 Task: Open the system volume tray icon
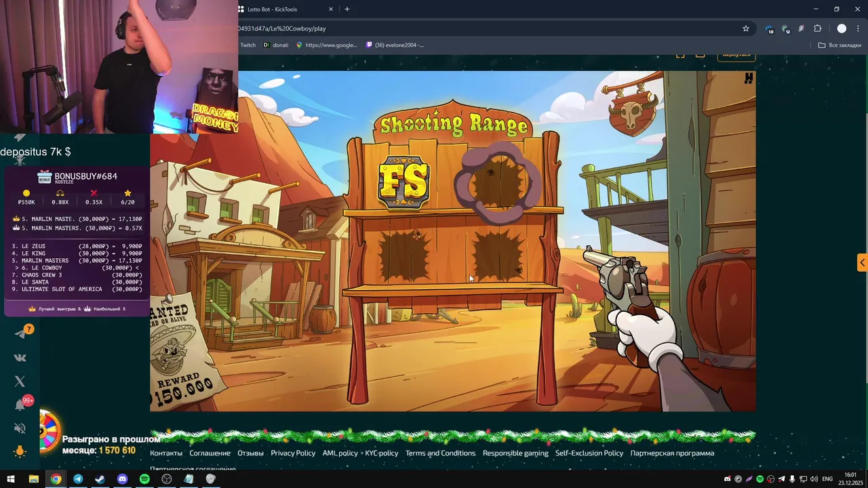(x=814, y=479)
